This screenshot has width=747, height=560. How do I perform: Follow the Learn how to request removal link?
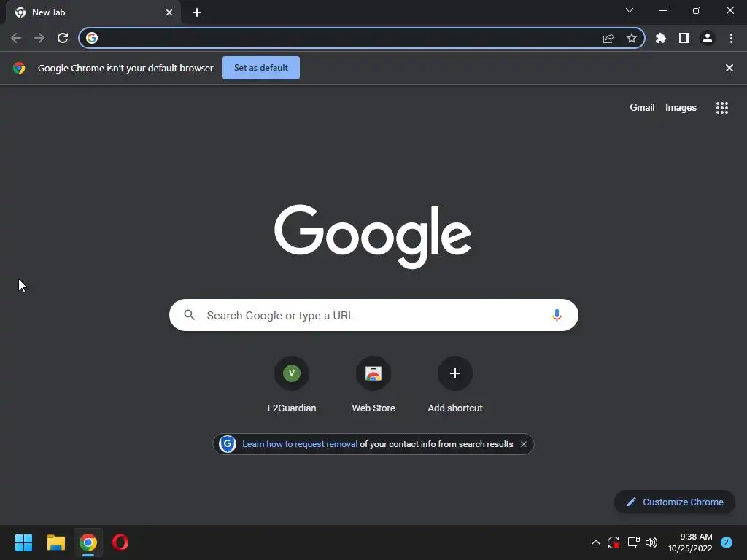(300, 444)
